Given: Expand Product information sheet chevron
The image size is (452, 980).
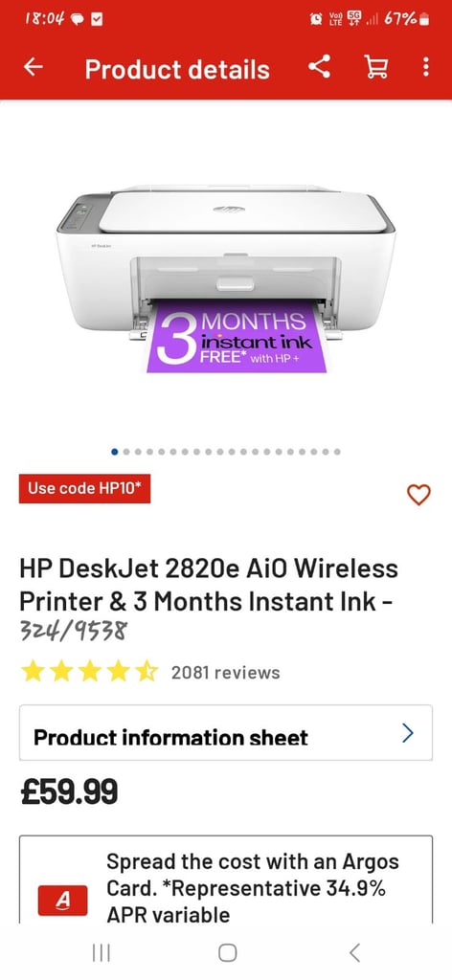Looking at the screenshot, I should (x=408, y=733).
